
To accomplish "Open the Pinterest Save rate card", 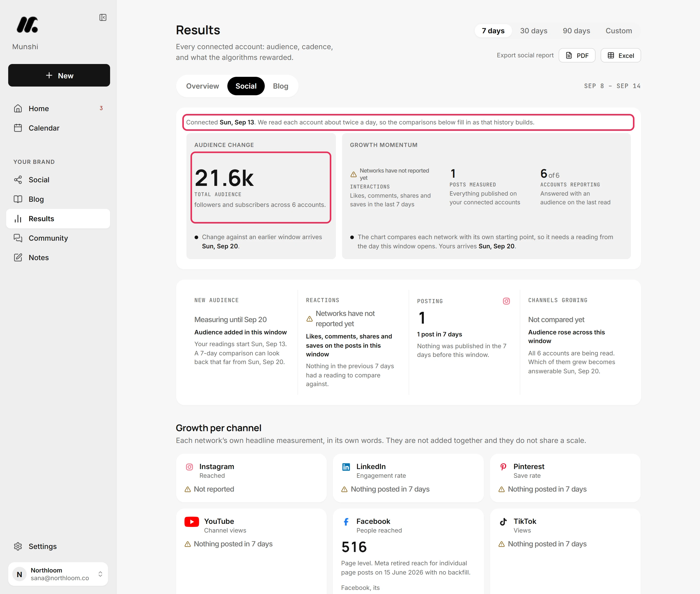I will 565,478.
